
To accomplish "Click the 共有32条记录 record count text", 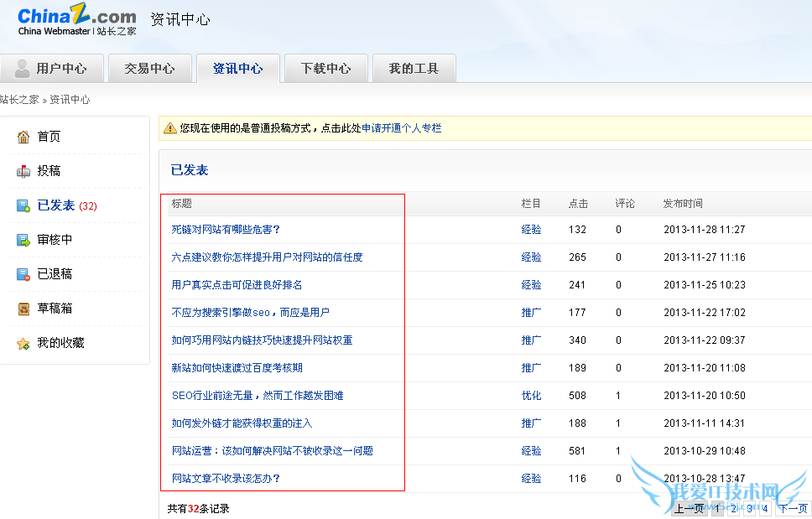I will pyautogui.click(x=198, y=509).
